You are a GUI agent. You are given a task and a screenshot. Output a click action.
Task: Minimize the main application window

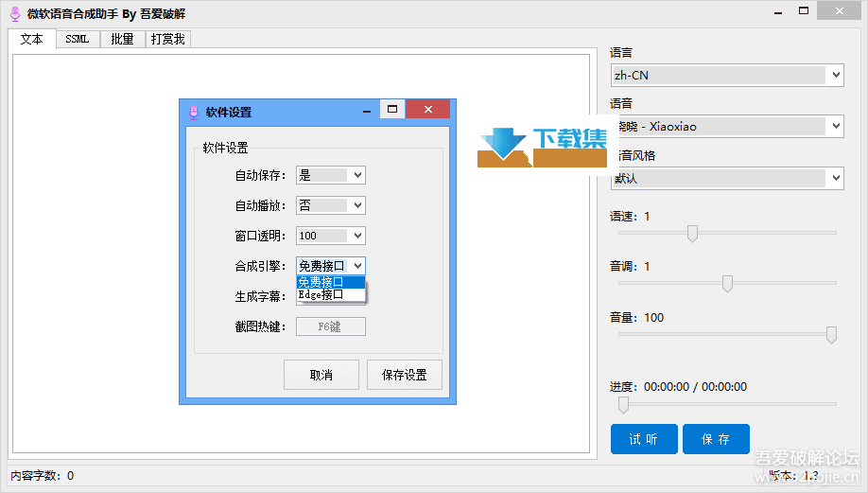[778, 11]
